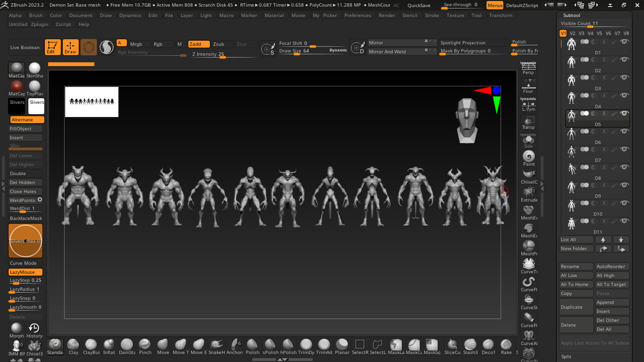Click the History brush icon
Viewport: 644px width, 362px height.
pyautogui.click(x=34, y=330)
